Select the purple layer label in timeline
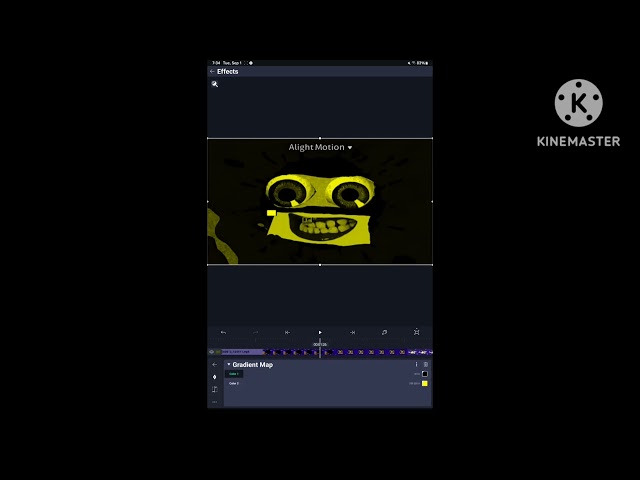The width and height of the screenshot is (640, 480). [x=240, y=352]
